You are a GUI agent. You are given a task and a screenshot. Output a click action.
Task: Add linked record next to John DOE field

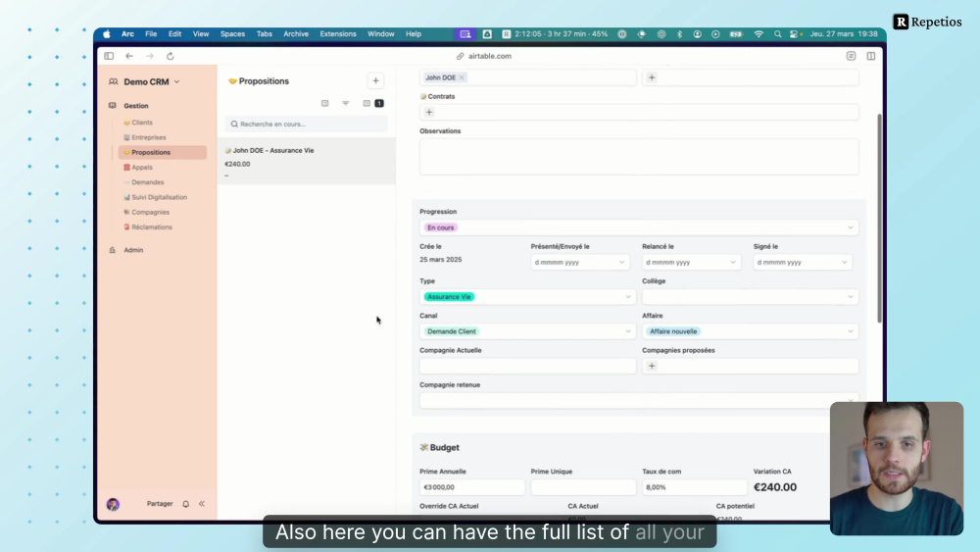pyautogui.click(x=652, y=77)
